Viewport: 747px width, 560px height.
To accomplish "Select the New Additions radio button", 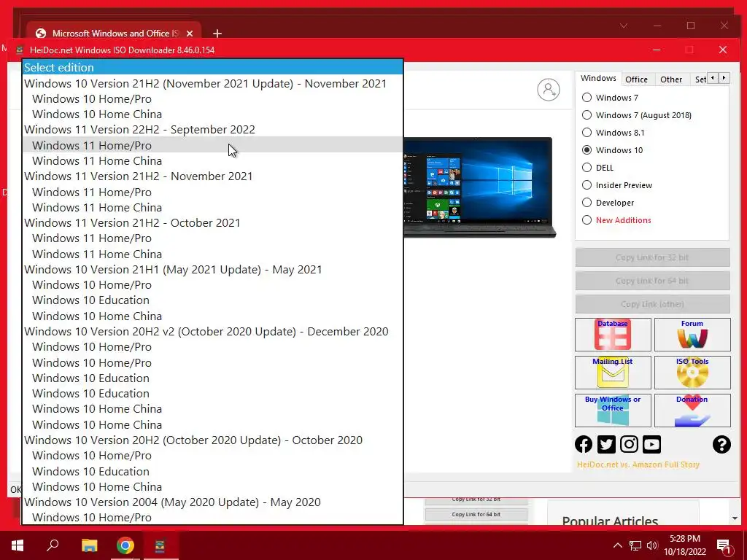I will pyautogui.click(x=587, y=220).
